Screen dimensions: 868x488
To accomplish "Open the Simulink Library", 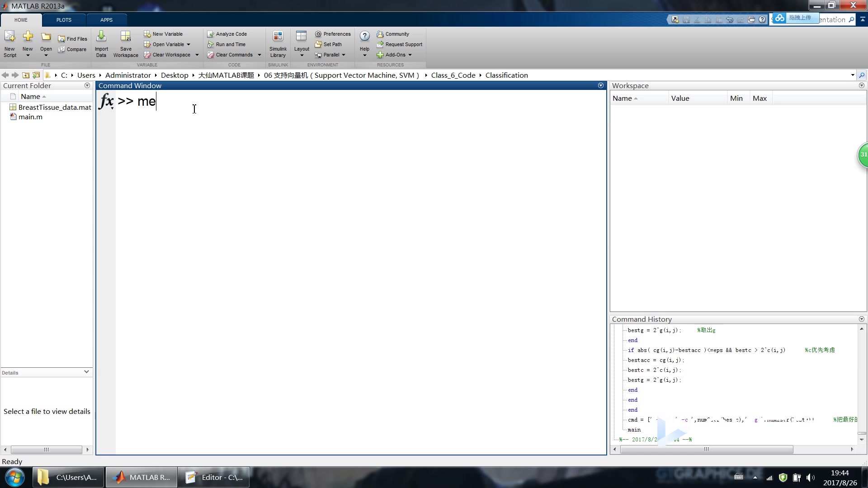I will (278, 37).
